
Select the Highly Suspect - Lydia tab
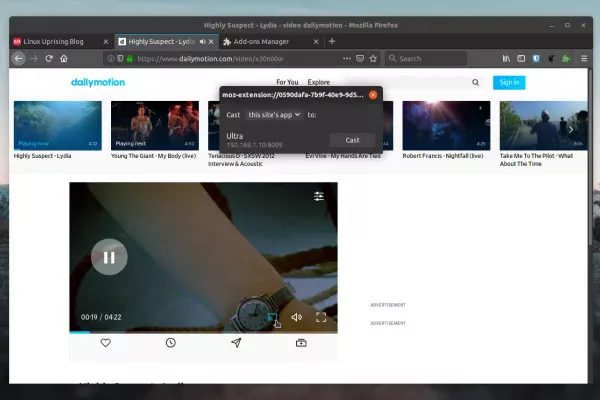(x=161, y=41)
